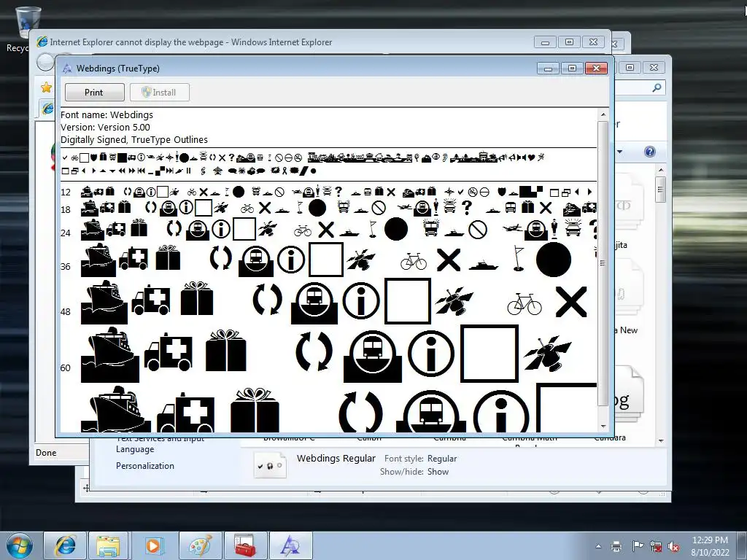The height and width of the screenshot is (560, 747).
Task: Minimize the Internet Explorer window
Action: click(x=545, y=42)
